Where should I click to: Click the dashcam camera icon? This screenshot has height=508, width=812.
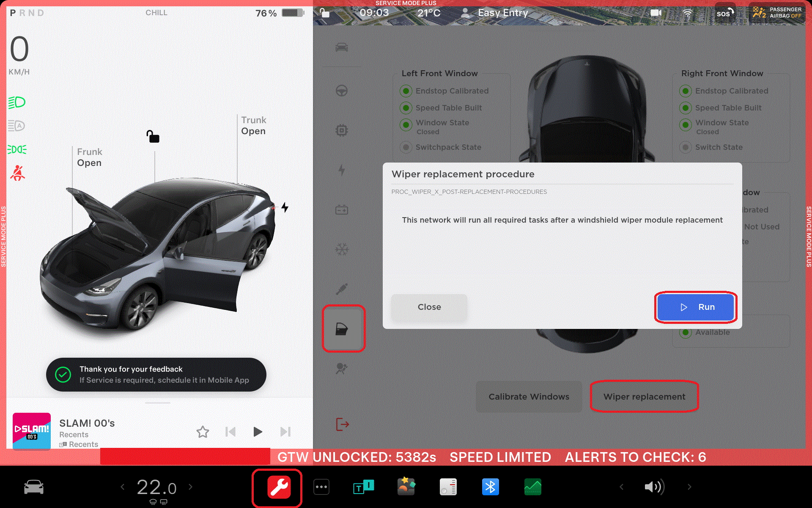(656, 13)
